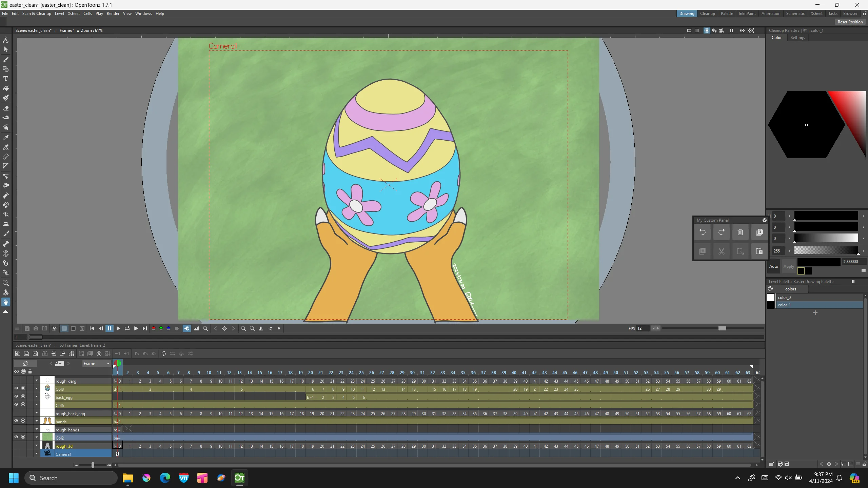
Task: Click undo in My Custom Panel
Action: [x=703, y=232]
